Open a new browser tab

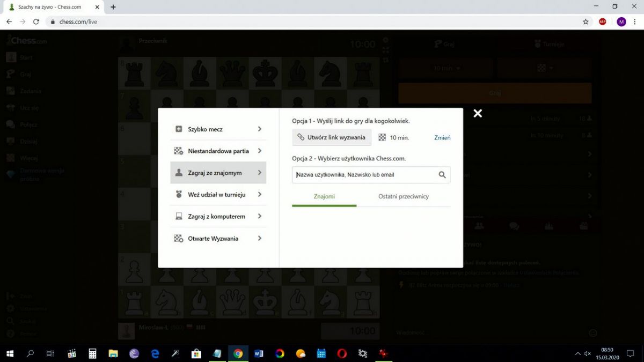click(113, 7)
